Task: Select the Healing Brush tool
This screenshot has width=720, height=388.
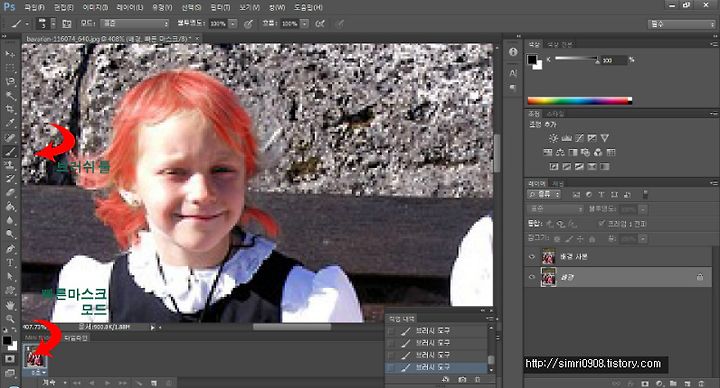Action: [x=10, y=137]
